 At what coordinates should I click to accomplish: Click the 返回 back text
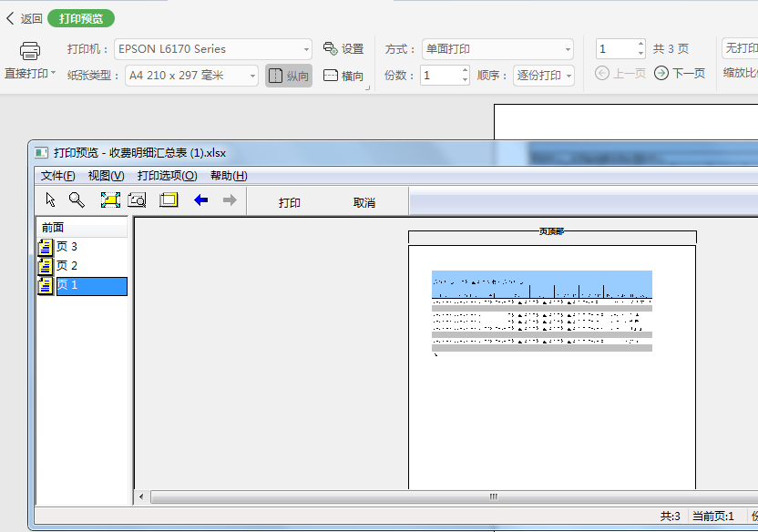point(31,19)
